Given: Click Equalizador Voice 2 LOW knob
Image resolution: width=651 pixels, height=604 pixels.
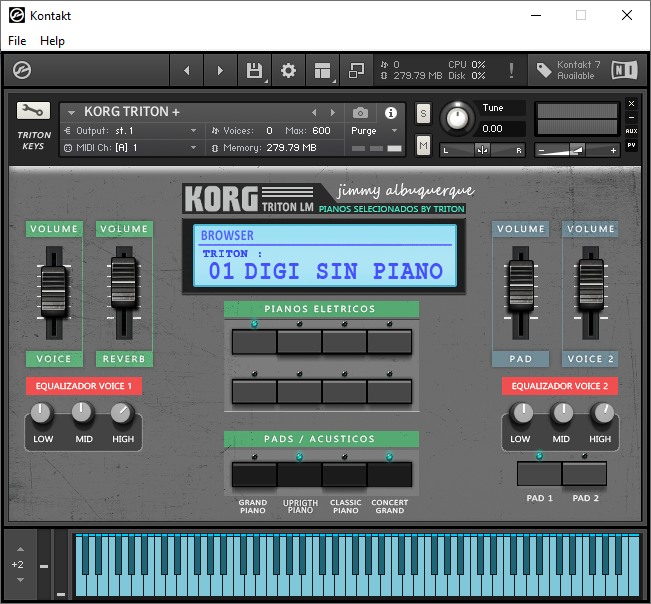Looking at the screenshot, I should click(522, 413).
